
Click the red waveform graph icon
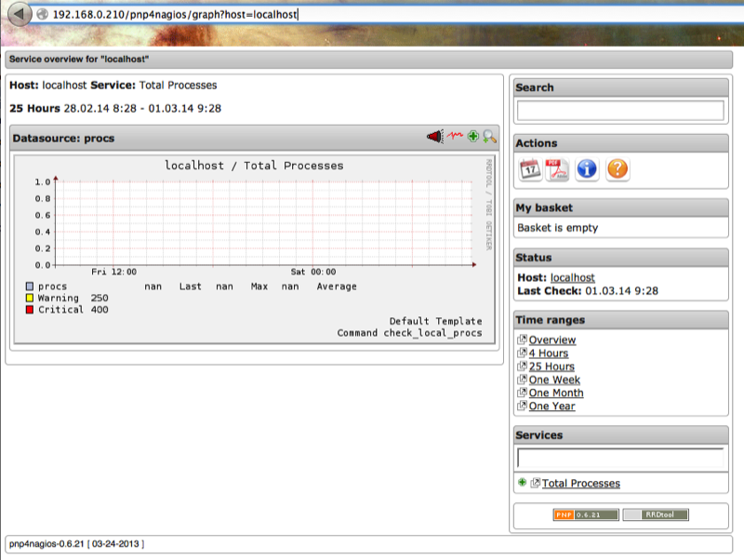tap(456, 137)
